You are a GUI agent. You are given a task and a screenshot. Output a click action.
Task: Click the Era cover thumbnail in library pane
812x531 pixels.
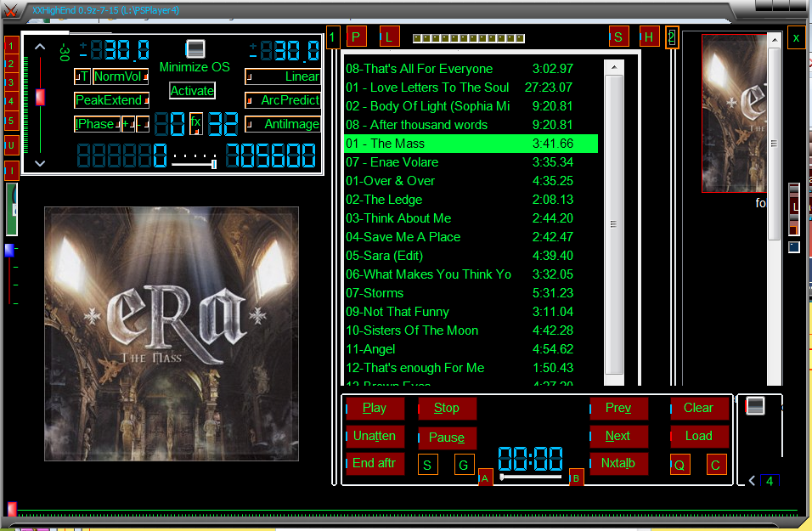pyautogui.click(x=735, y=114)
